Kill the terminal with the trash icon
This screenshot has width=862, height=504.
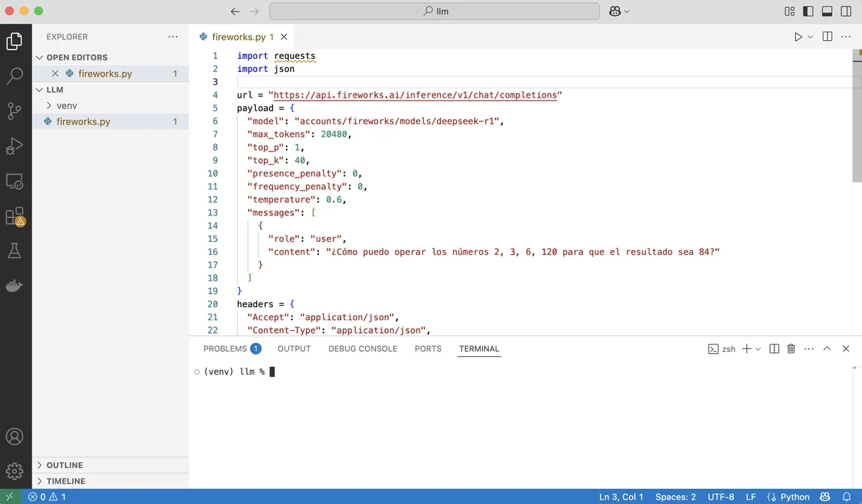tap(792, 349)
